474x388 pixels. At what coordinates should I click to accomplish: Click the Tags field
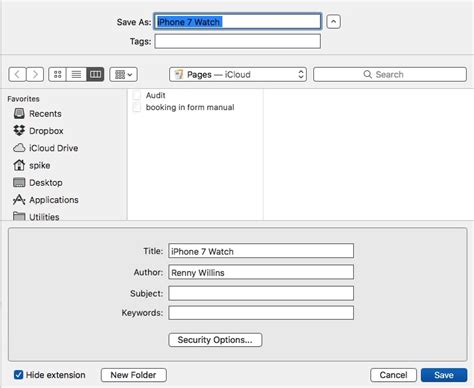238,41
